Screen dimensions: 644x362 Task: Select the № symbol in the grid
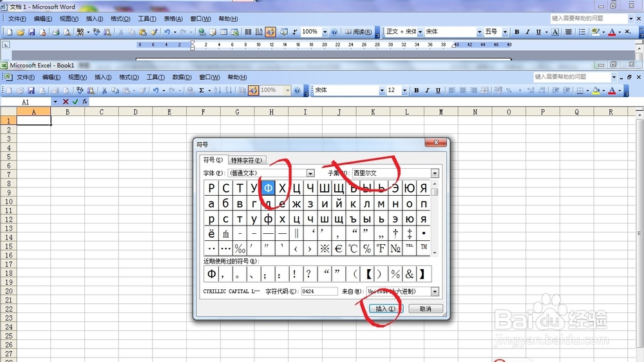(x=395, y=249)
